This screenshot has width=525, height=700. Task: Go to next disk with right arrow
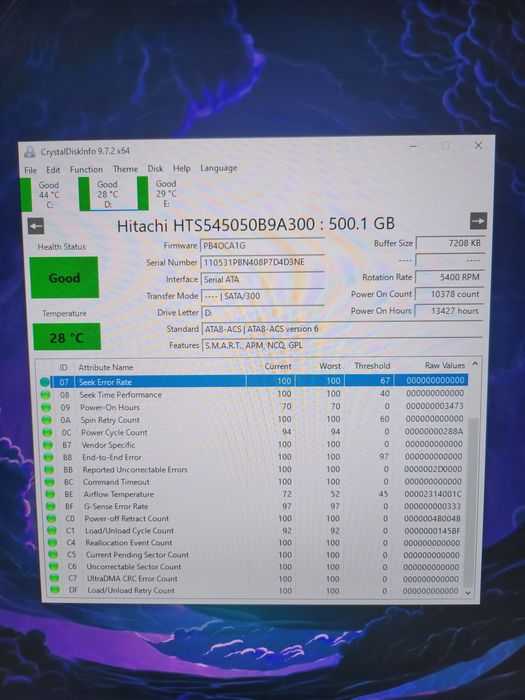(478, 221)
